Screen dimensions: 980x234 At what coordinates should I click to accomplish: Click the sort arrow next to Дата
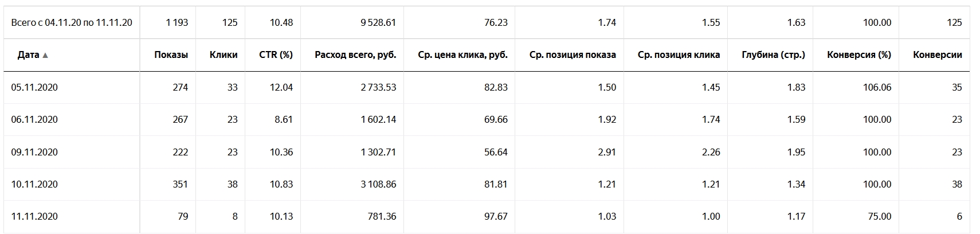(x=45, y=55)
